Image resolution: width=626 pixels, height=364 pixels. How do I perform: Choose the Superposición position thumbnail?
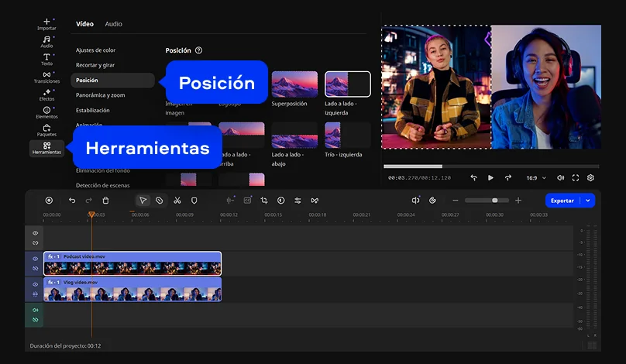click(294, 84)
